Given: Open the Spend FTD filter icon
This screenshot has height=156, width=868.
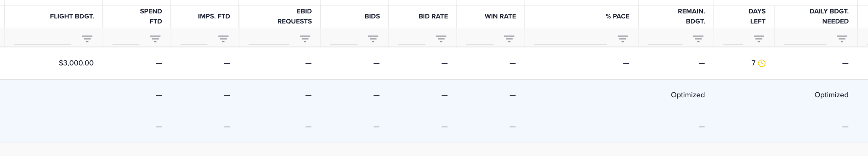Looking at the screenshot, I should (x=155, y=39).
